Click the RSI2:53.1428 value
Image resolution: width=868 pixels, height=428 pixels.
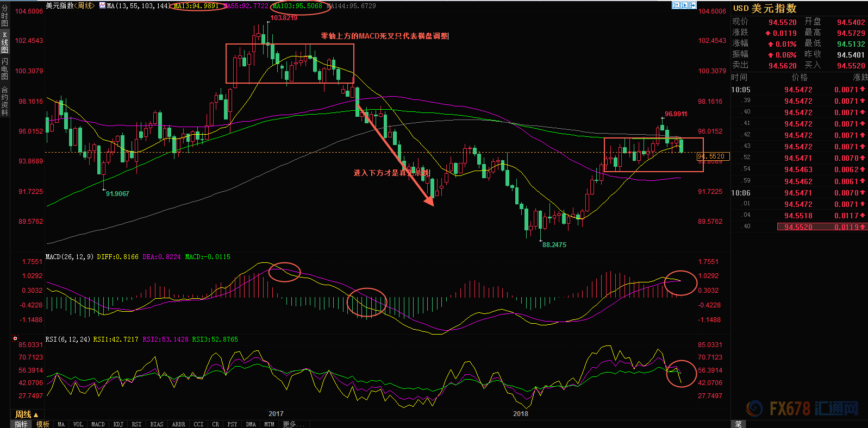(x=165, y=339)
